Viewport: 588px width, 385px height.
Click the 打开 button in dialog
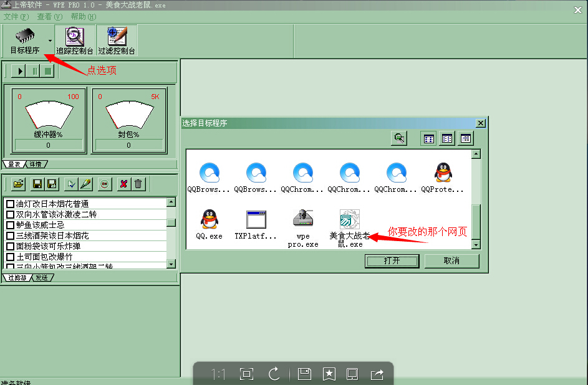coord(392,261)
